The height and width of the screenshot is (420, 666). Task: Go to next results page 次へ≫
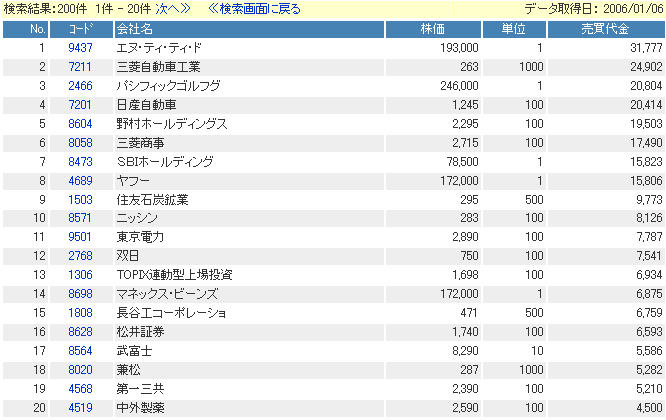172,9
